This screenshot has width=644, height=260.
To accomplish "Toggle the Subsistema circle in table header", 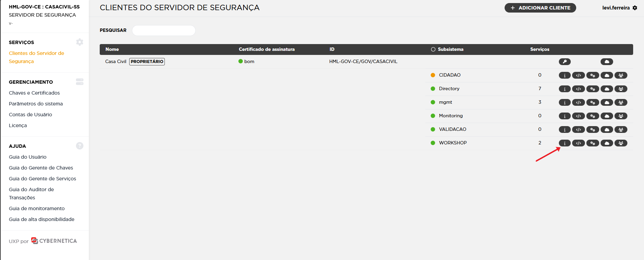I will (433, 49).
